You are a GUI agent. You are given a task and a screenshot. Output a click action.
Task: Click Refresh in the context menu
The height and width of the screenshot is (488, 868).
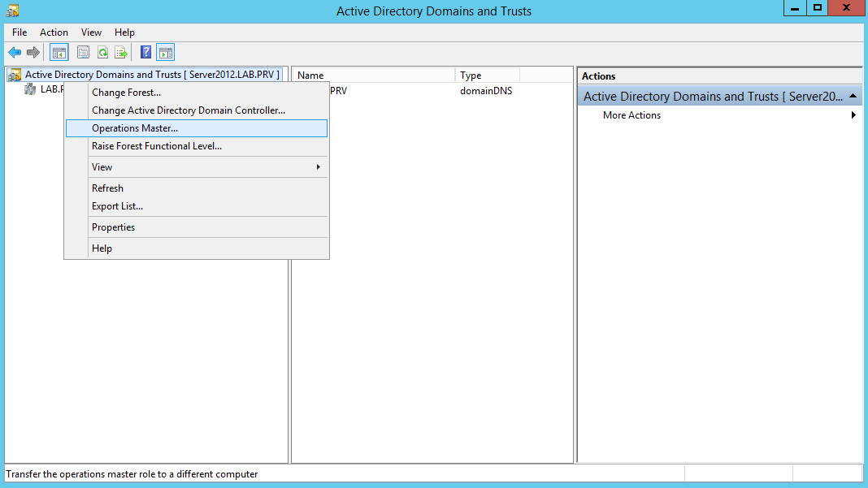coord(197,188)
